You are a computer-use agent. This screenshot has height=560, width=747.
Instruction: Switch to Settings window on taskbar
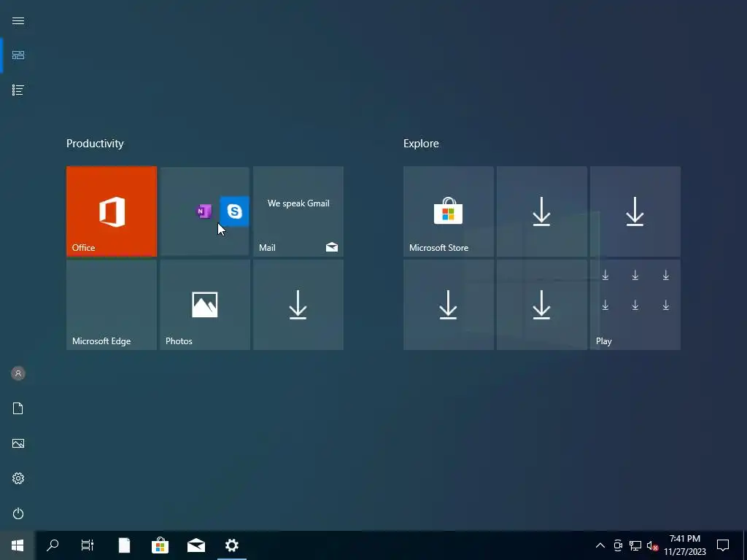(x=232, y=545)
